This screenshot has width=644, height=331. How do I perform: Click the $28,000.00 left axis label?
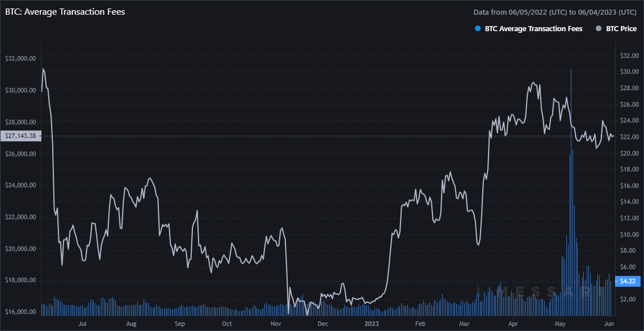[x=19, y=122]
